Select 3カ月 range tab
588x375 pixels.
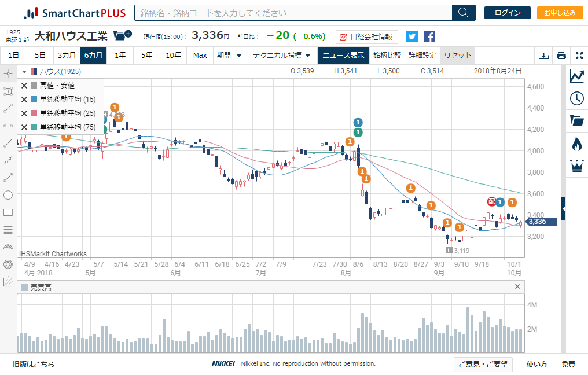click(67, 56)
